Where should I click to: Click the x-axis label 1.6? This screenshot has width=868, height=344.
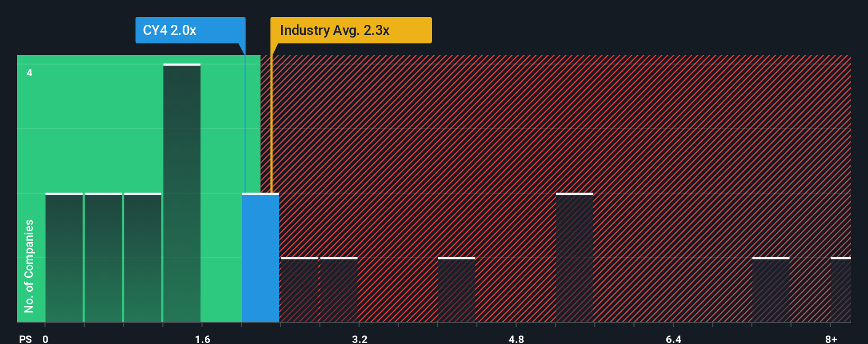tap(203, 339)
